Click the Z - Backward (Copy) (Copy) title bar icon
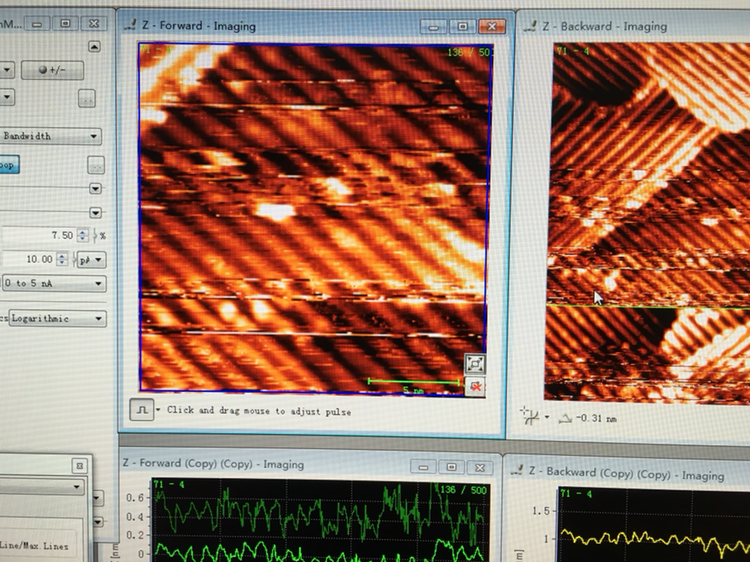750x562 pixels. point(517,471)
